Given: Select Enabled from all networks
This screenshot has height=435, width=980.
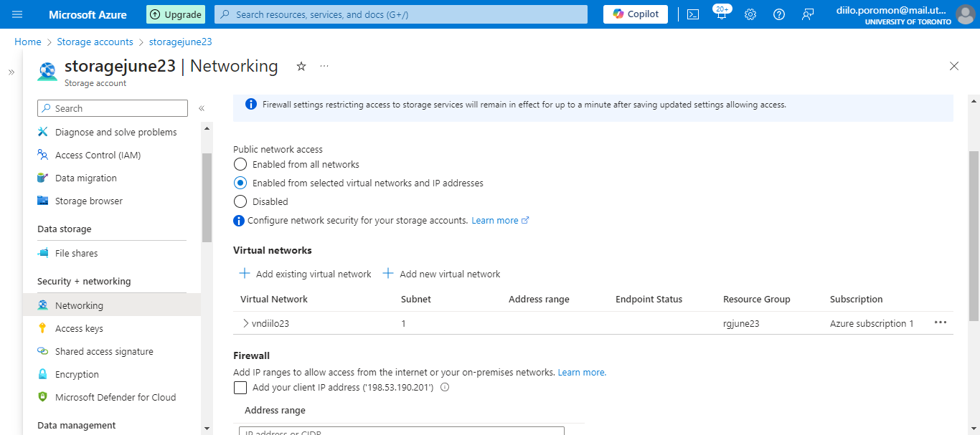Looking at the screenshot, I should (241, 165).
